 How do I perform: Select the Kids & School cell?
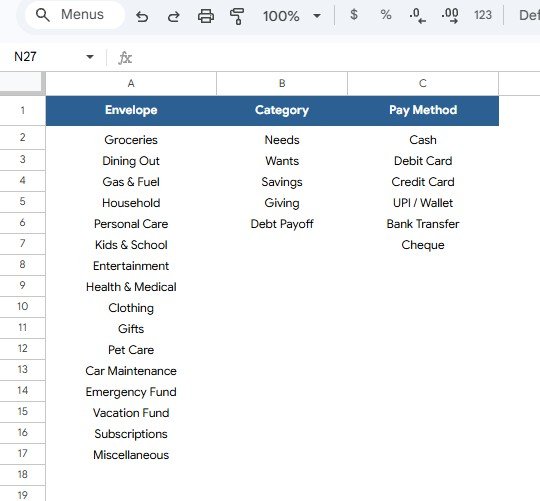point(131,244)
